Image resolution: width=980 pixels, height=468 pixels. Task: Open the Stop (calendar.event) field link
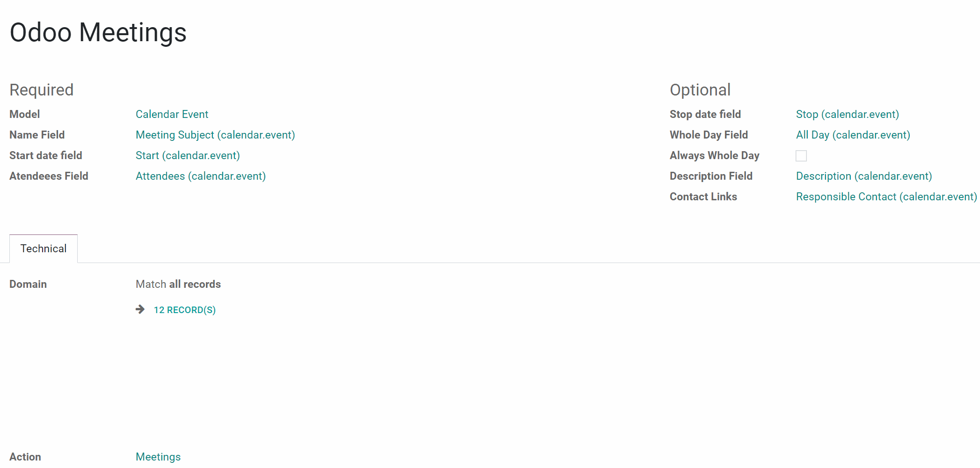point(848,114)
